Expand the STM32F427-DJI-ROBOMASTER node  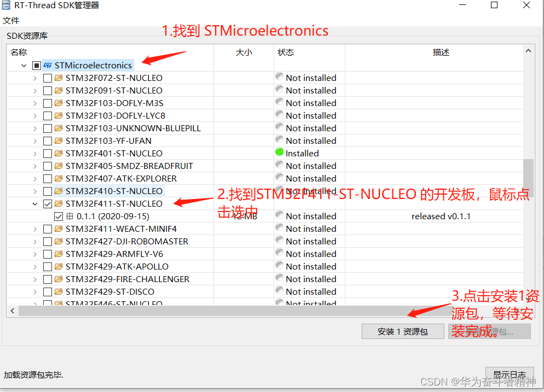(x=34, y=242)
